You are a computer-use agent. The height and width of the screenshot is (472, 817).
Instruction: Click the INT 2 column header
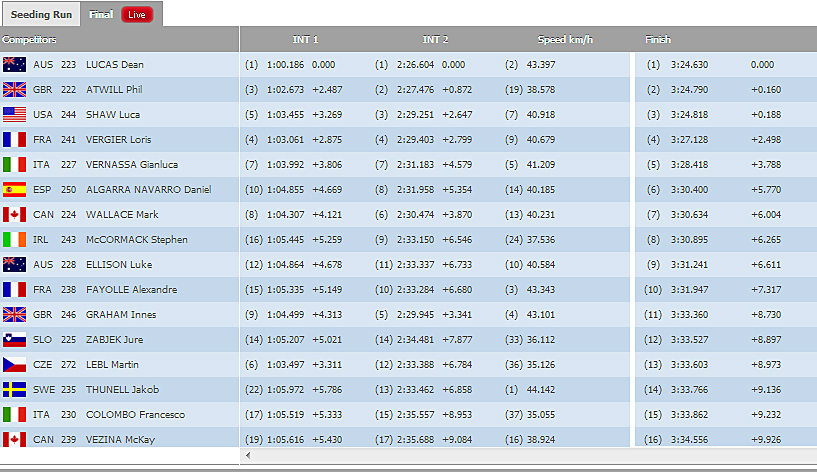(x=435, y=40)
